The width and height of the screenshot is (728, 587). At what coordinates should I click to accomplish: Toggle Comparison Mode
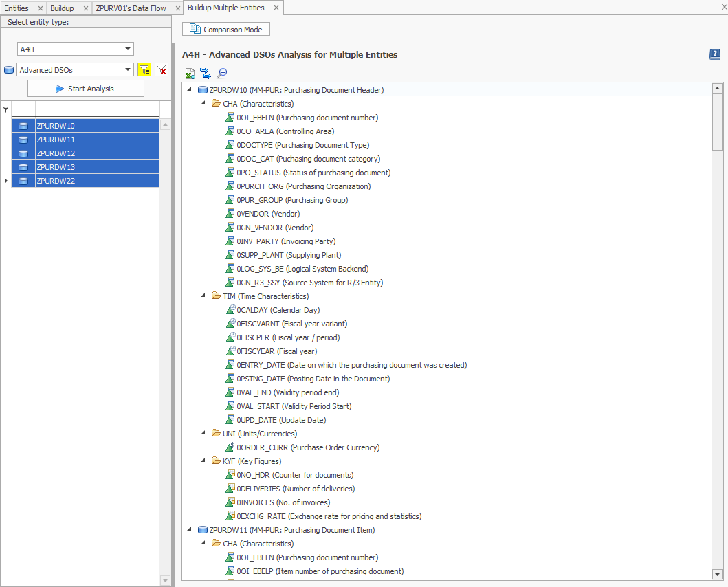tap(225, 29)
